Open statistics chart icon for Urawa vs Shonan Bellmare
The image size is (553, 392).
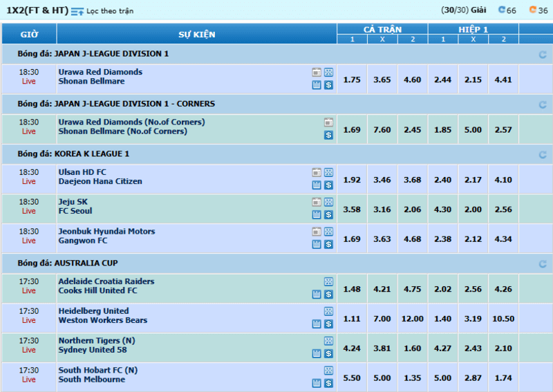tap(317, 84)
